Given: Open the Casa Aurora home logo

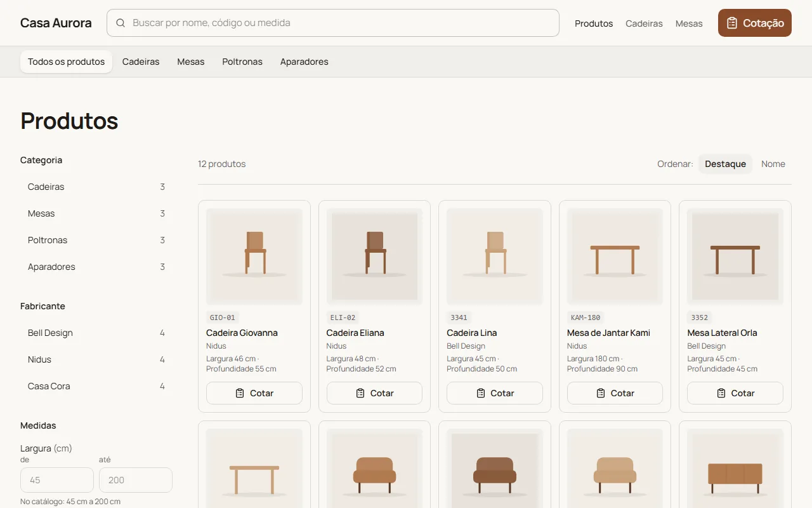Looking at the screenshot, I should click(x=56, y=23).
